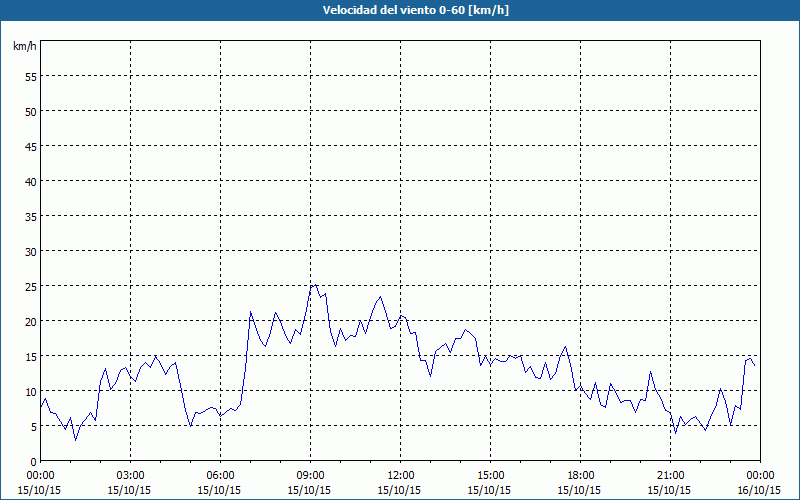This screenshot has height=500, width=800.
Task: Click the 15/10/15 date under 03:00
Action: point(130,490)
